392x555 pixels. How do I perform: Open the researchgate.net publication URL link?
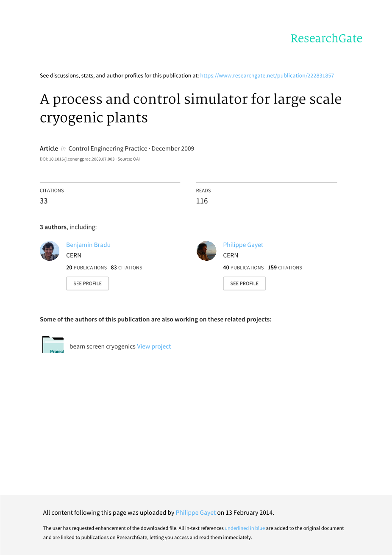point(267,75)
